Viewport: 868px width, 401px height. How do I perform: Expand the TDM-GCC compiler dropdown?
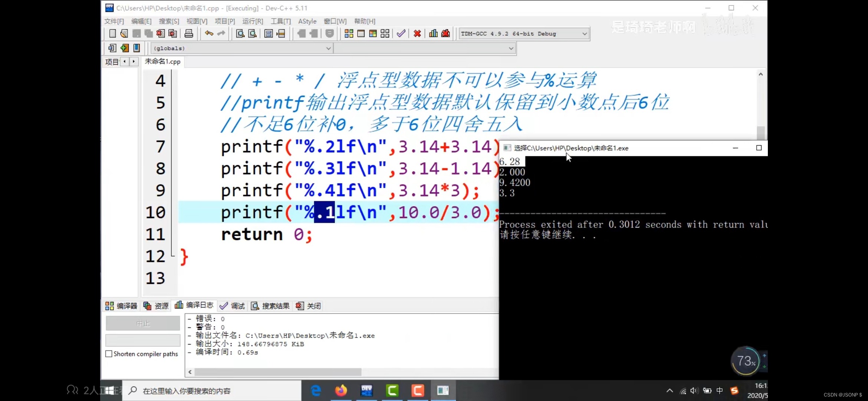584,34
